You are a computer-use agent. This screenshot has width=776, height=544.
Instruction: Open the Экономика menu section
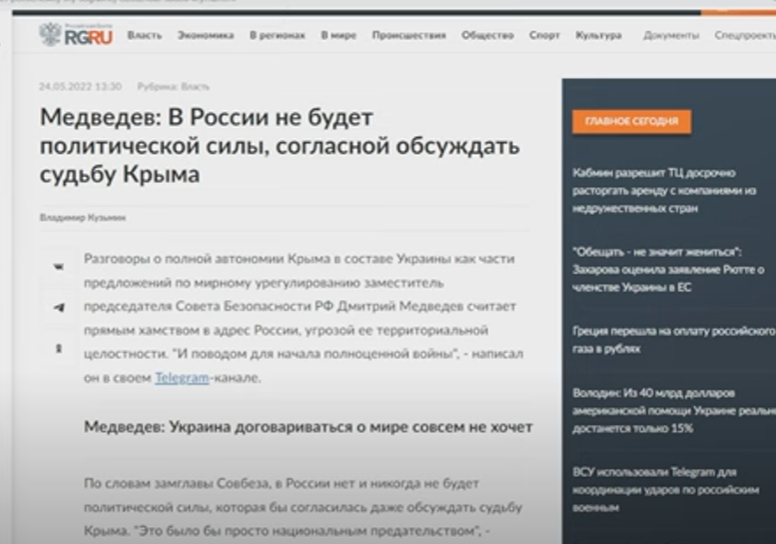click(x=206, y=35)
